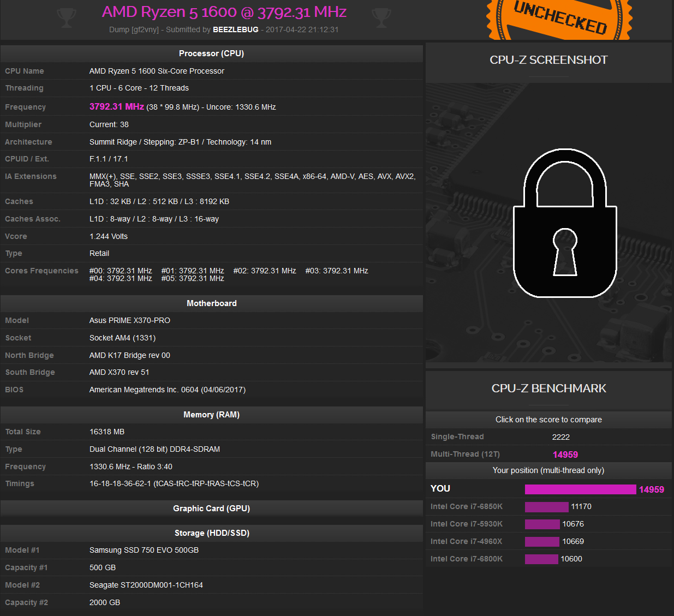This screenshot has width=674, height=616.
Task: Click the 'Retail' CPU type value
Action: [x=99, y=253]
